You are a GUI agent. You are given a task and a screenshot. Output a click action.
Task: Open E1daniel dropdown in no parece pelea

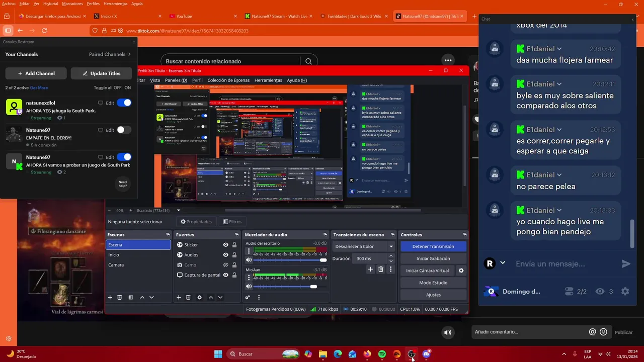[x=559, y=175]
